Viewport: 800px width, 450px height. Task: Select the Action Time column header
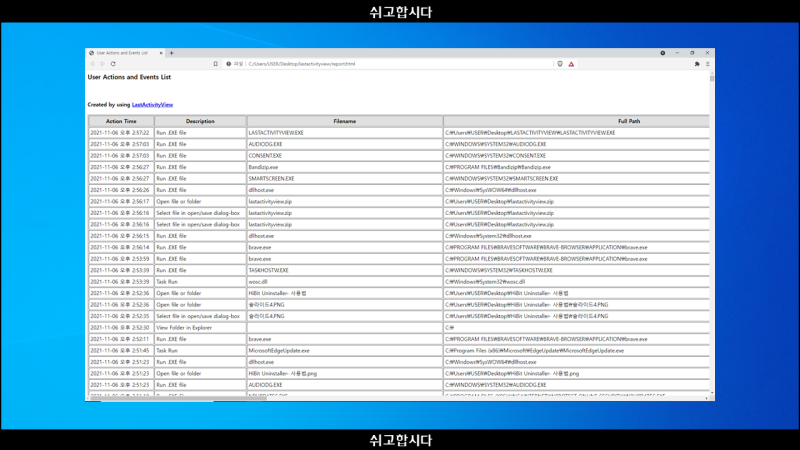121,121
